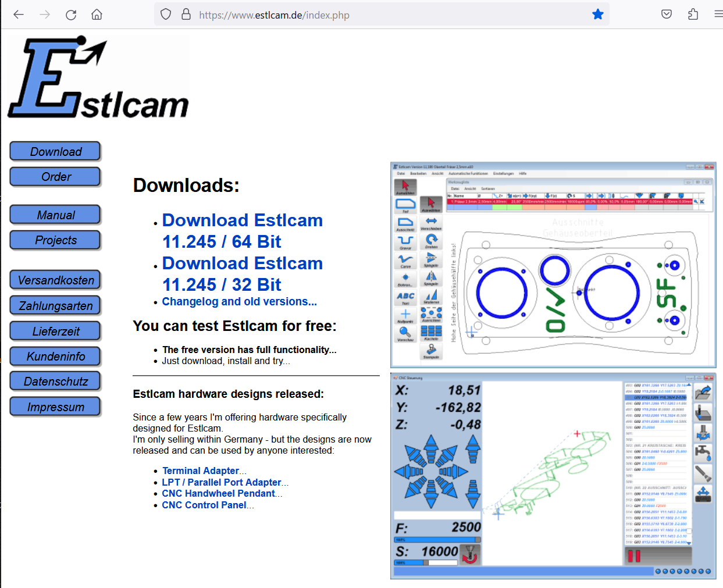Download Estlcam 11.245 64 Bit

[x=242, y=231]
